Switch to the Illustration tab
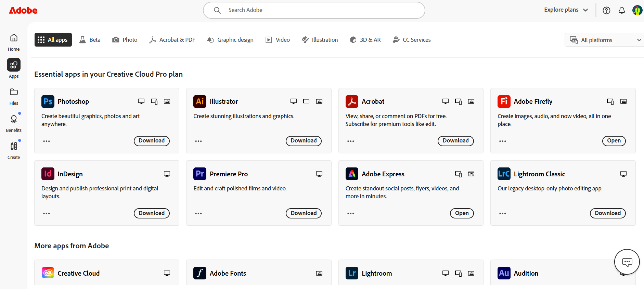644x289 pixels. (x=320, y=40)
